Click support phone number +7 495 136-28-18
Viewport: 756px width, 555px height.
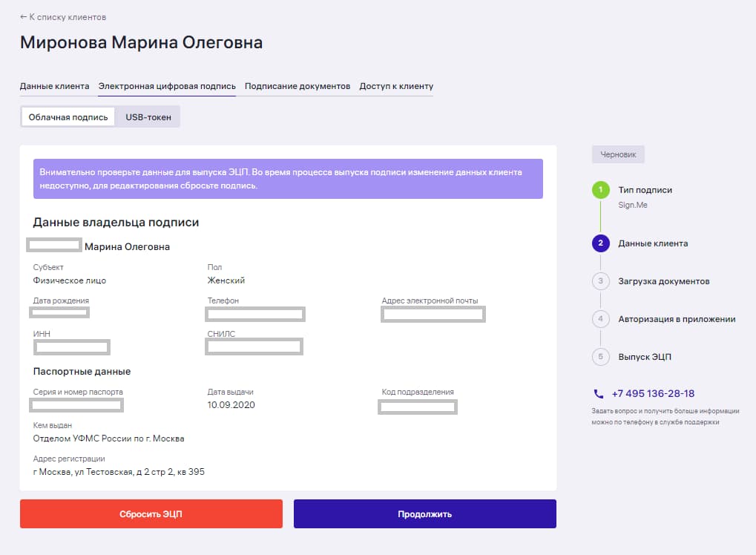(x=653, y=394)
